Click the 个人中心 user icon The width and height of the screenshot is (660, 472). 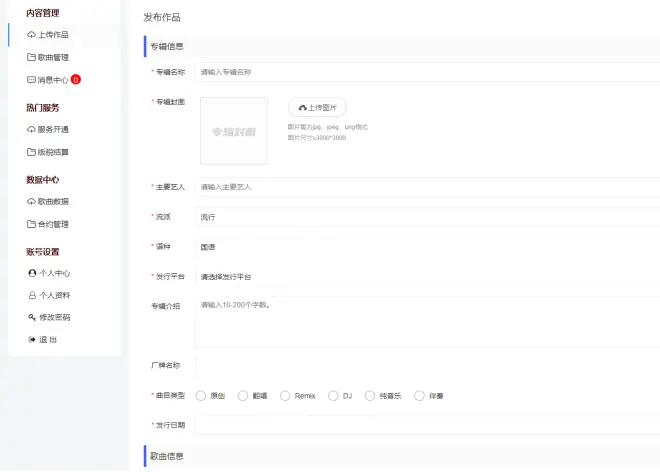pos(32,273)
